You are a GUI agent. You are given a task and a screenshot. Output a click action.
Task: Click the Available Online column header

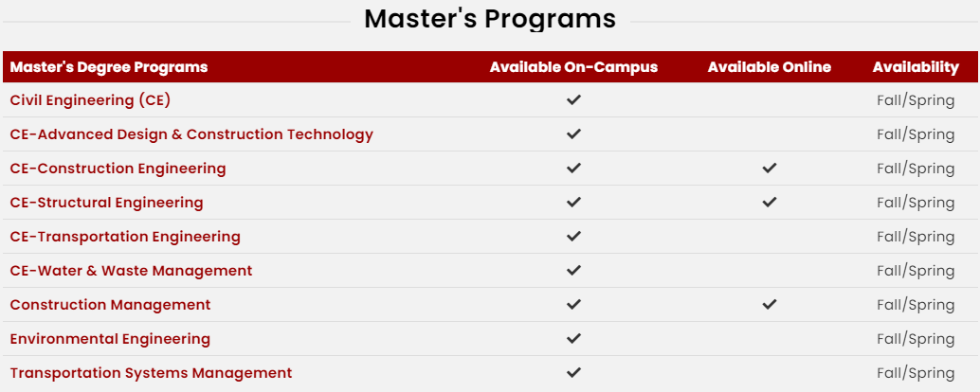pos(770,67)
